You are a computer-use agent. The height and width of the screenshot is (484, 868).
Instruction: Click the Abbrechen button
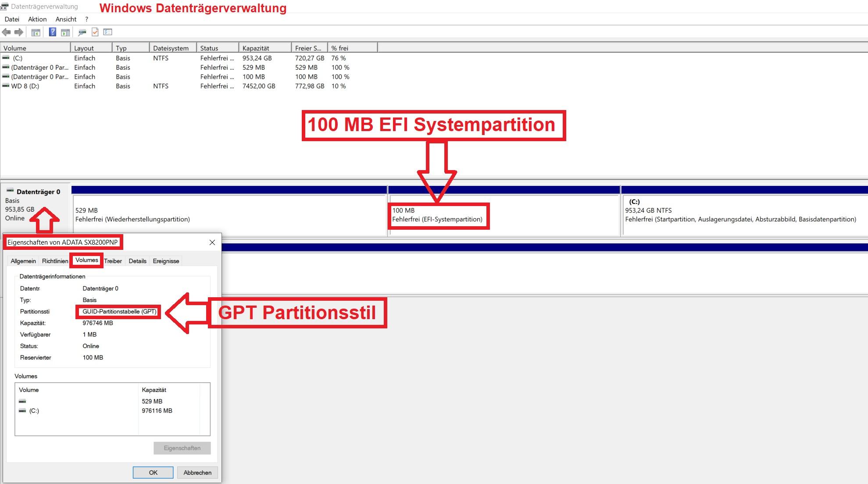point(197,473)
